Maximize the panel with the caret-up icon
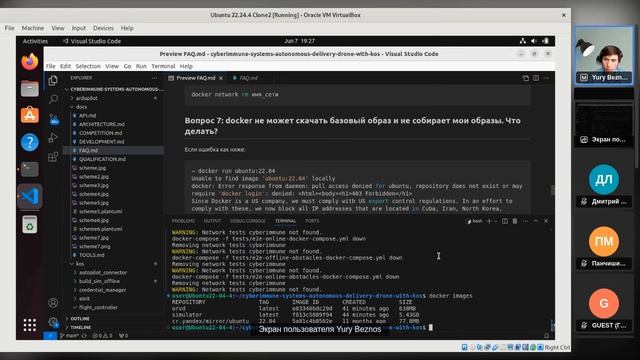The height and width of the screenshot is (360, 640). pyautogui.click(x=536, y=221)
